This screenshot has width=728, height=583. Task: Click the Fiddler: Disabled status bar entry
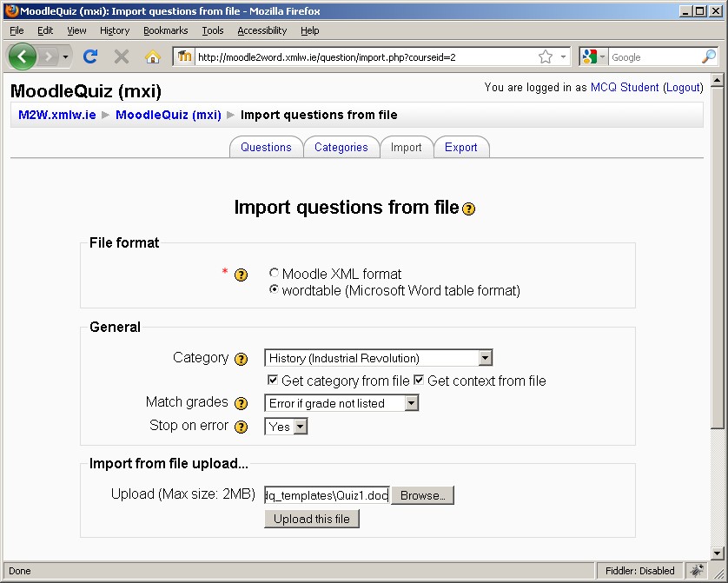pos(639,571)
